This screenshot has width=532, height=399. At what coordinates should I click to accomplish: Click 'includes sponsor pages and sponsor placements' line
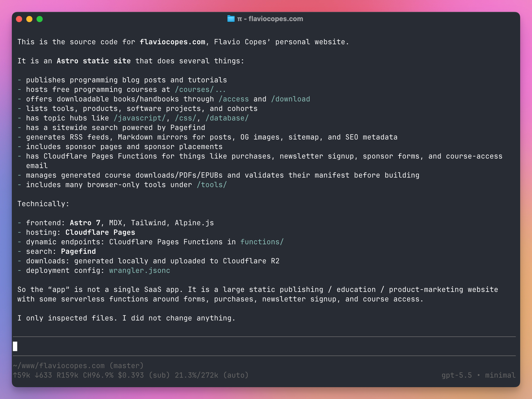tap(124, 147)
